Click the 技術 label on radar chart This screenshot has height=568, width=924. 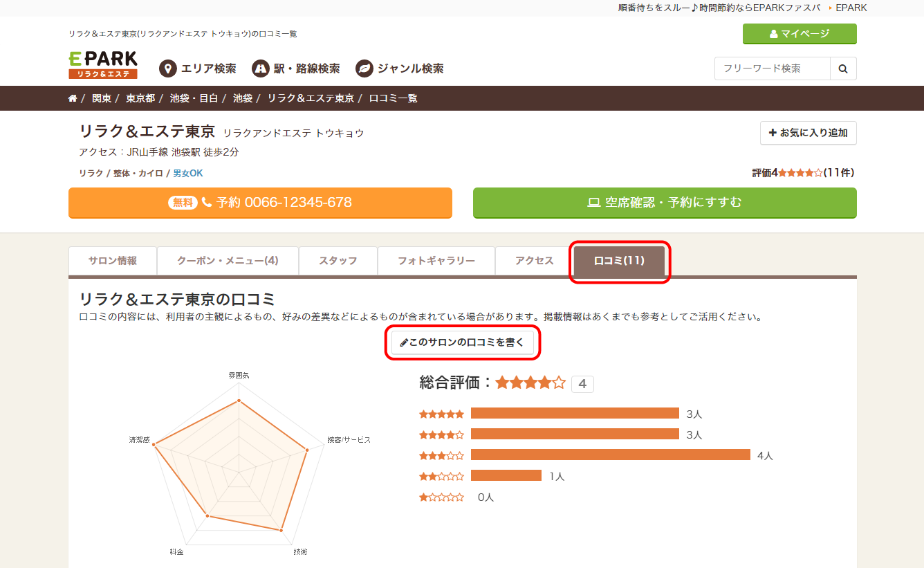pos(300,552)
